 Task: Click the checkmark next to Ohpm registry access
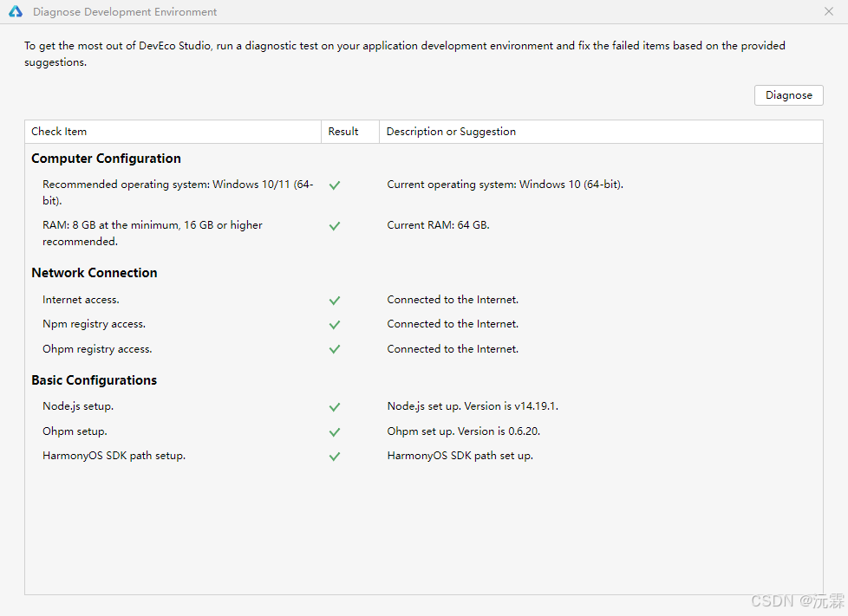[x=335, y=350]
